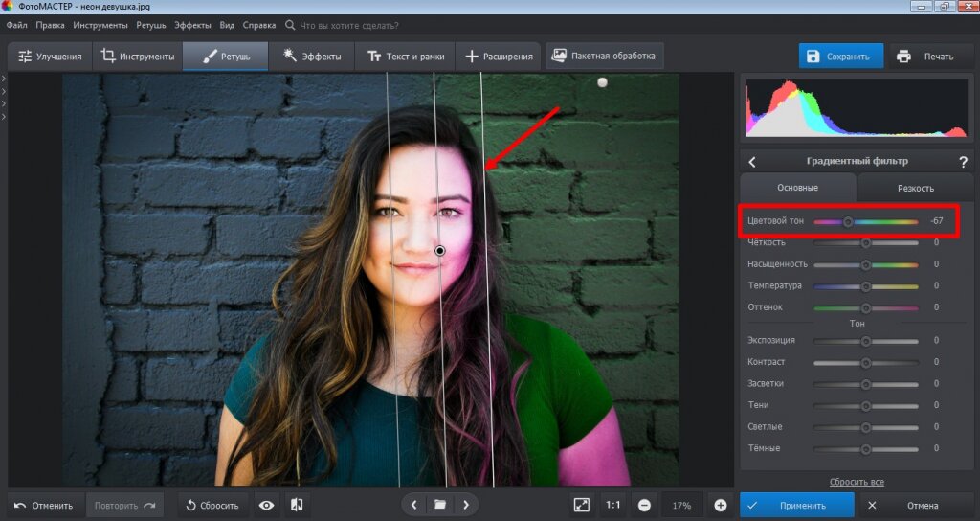980x521 pixels.
Task: Set zoom to 1:1 actual size
Action: 613,505
